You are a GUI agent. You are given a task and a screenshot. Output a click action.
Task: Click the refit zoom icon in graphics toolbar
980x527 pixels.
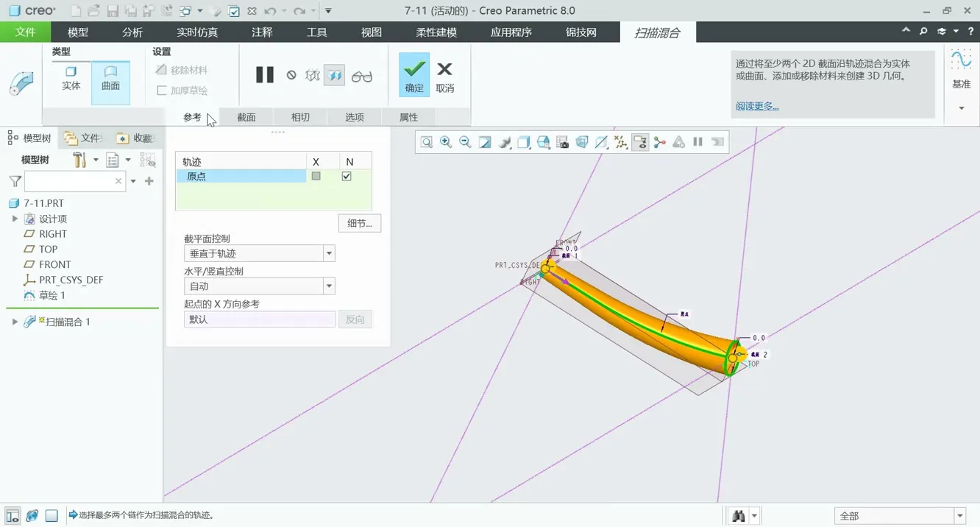tap(427, 142)
